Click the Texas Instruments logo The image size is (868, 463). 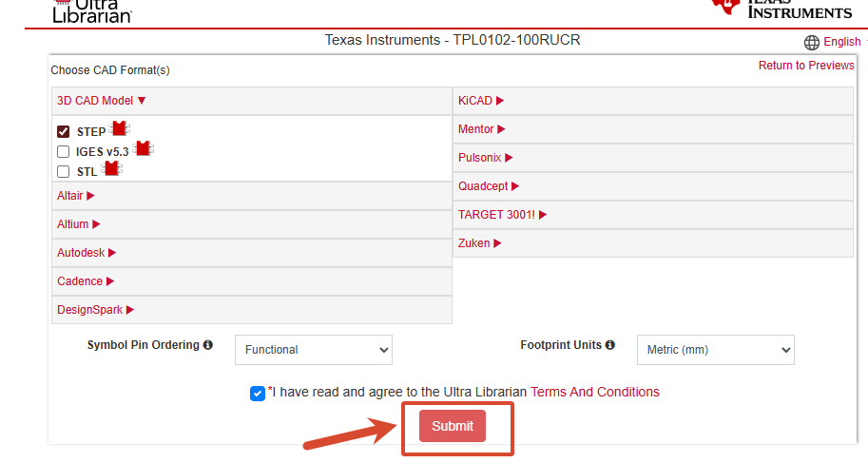pyautogui.click(x=781, y=9)
